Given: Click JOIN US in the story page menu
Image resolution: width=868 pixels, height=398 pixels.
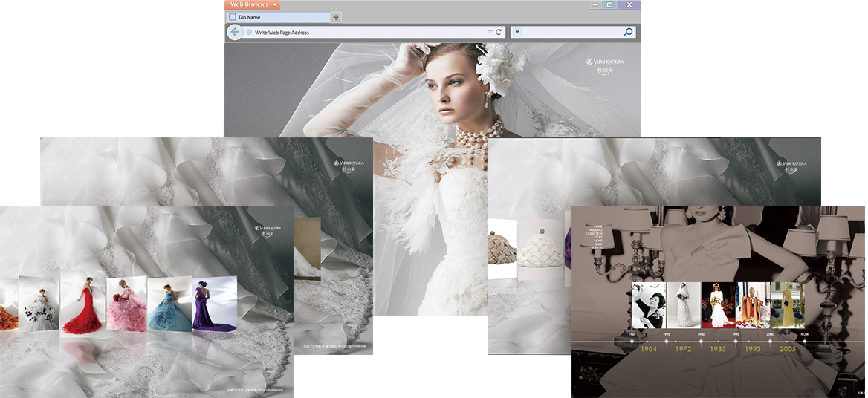Looking at the screenshot, I should tap(597, 248).
